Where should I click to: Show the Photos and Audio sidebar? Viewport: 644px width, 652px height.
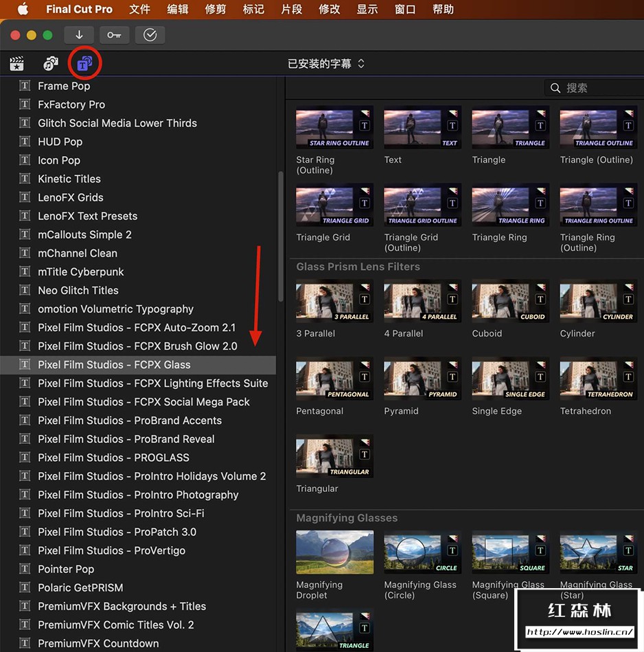point(51,64)
